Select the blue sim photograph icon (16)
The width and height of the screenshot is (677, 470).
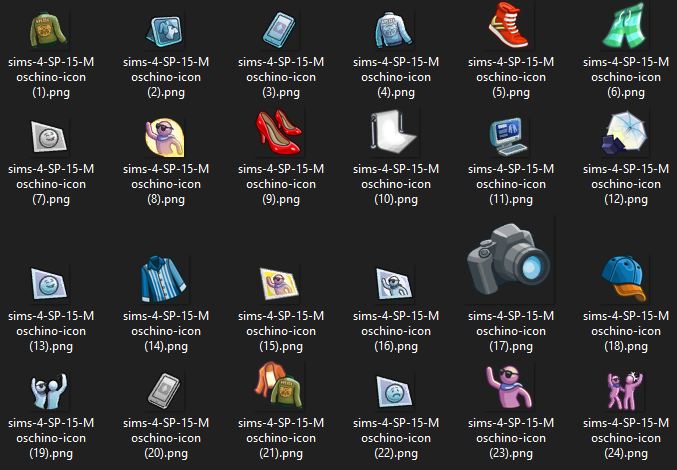click(394, 284)
